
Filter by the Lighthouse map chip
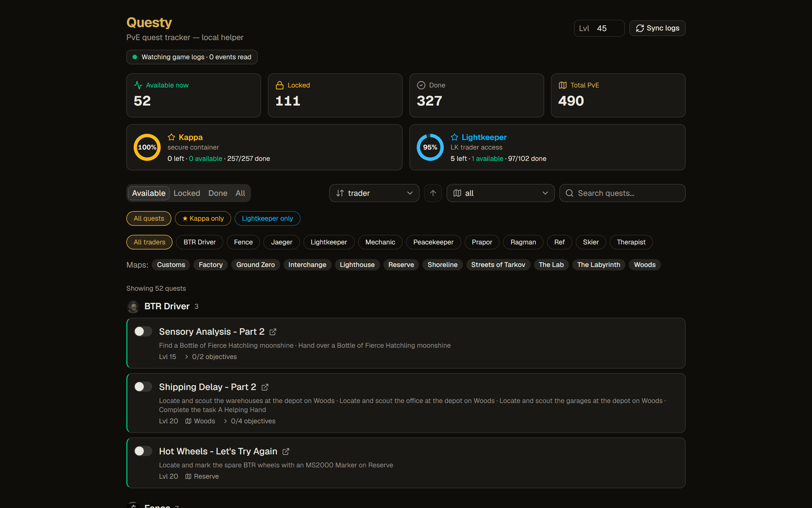pos(357,265)
